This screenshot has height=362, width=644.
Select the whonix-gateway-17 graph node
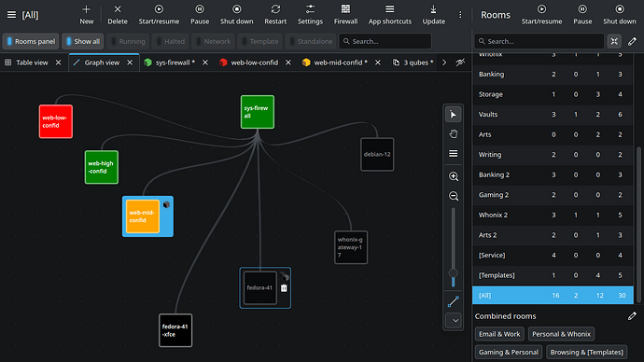pos(351,247)
